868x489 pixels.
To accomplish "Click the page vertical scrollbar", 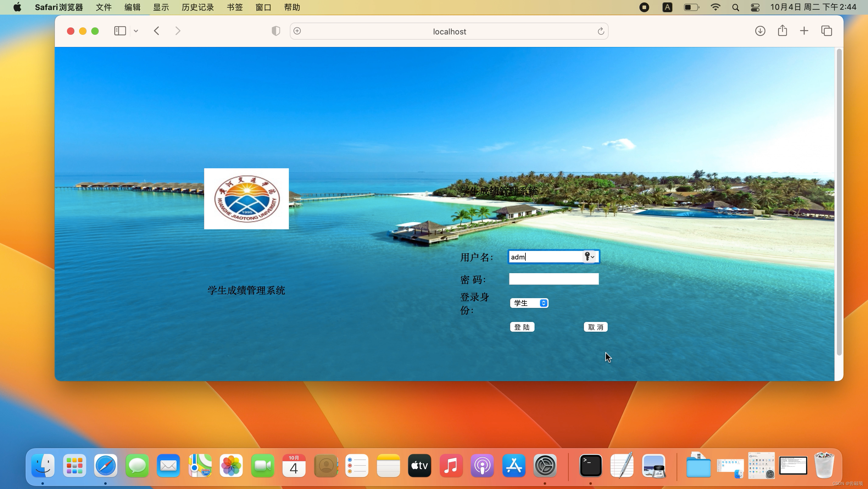I will click(839, 202).
